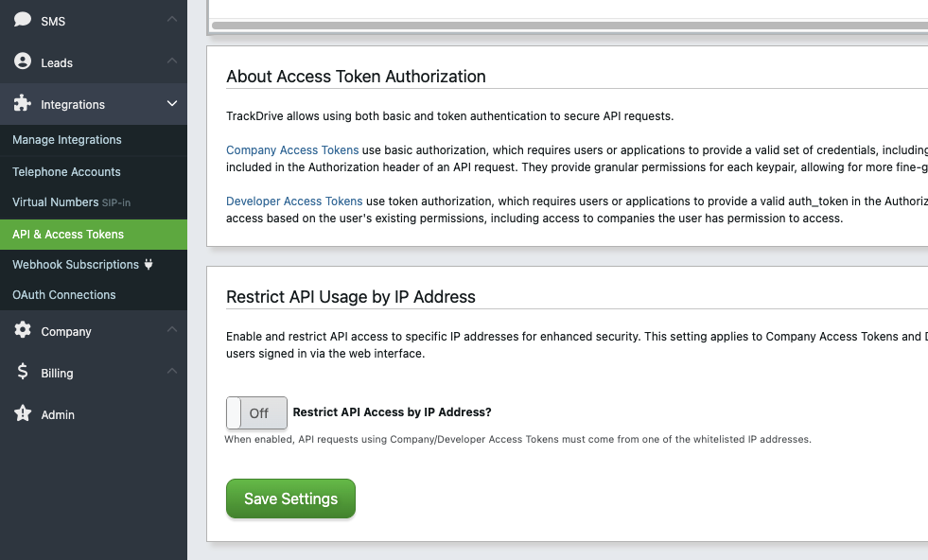
Task: Expand the Leads section chevron
Action: point(171,61)
